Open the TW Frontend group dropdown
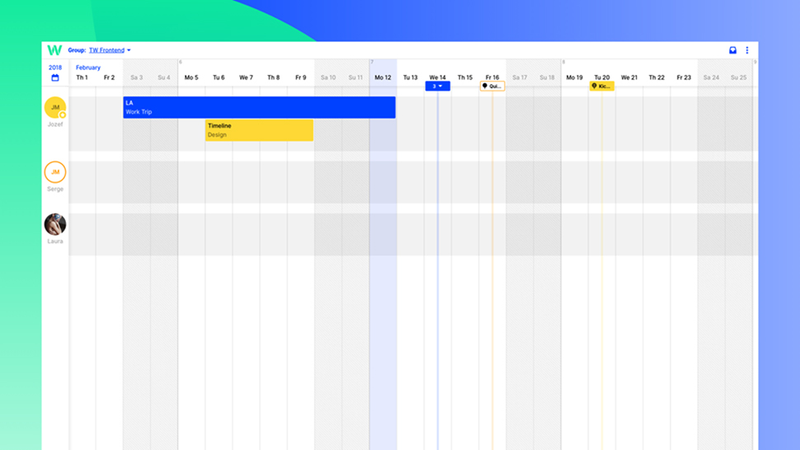Image resolution: width=800 pixels, height=450 pixels. pos(110,50)
